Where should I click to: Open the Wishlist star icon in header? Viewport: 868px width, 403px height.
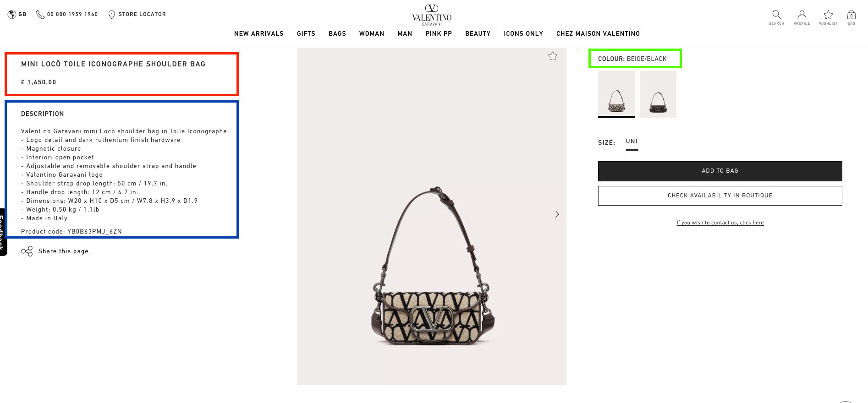coord(828,15)
